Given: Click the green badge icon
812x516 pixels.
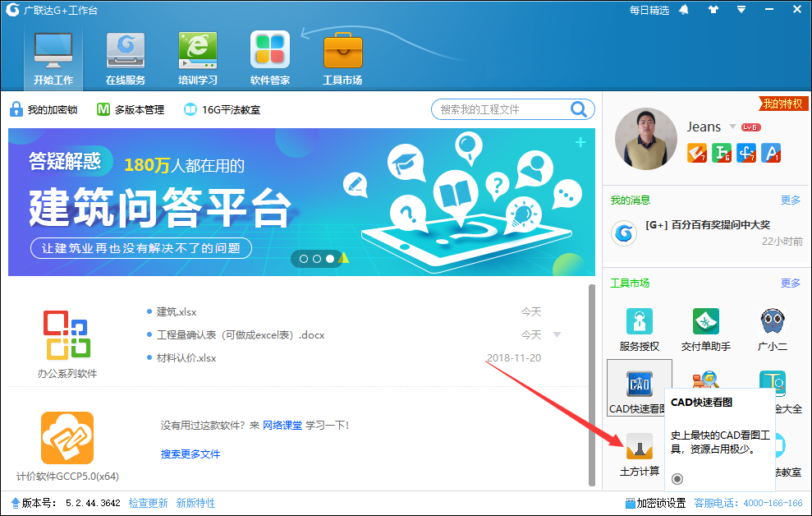Looking at the screenshot, I should 722,153.
